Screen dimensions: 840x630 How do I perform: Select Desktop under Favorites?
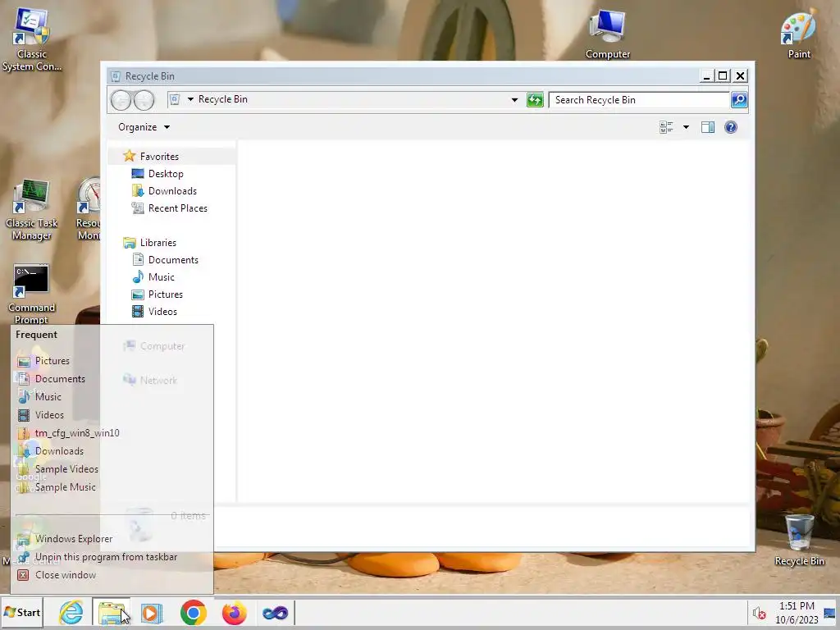pos(157,174)
